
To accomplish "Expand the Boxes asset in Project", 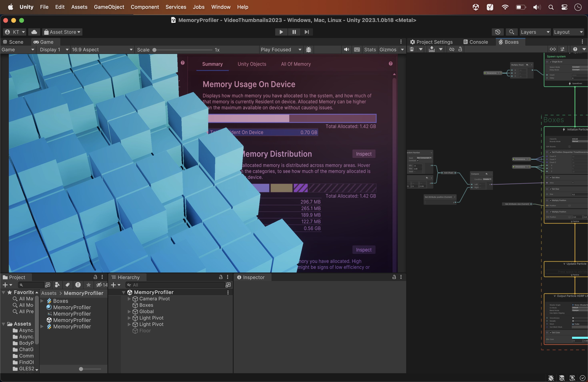I will 42,301.
